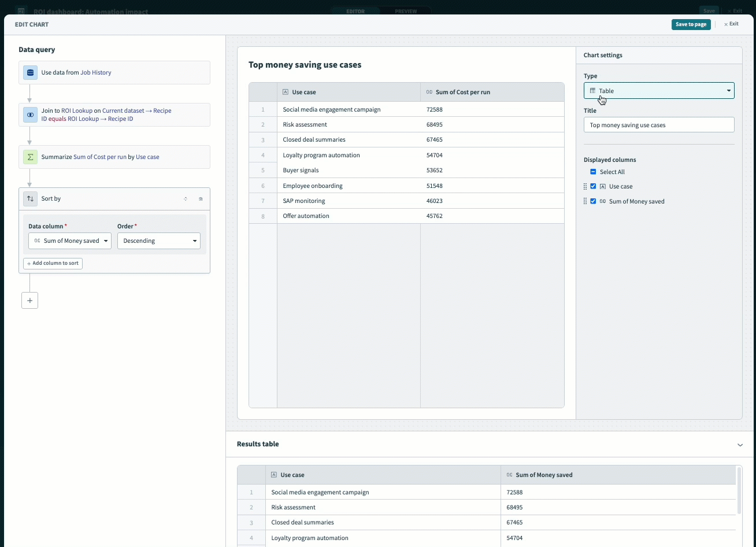Screen dimensions: 756x547
Task: Click the Sort by arrows icon
Action: click(30, 198)
